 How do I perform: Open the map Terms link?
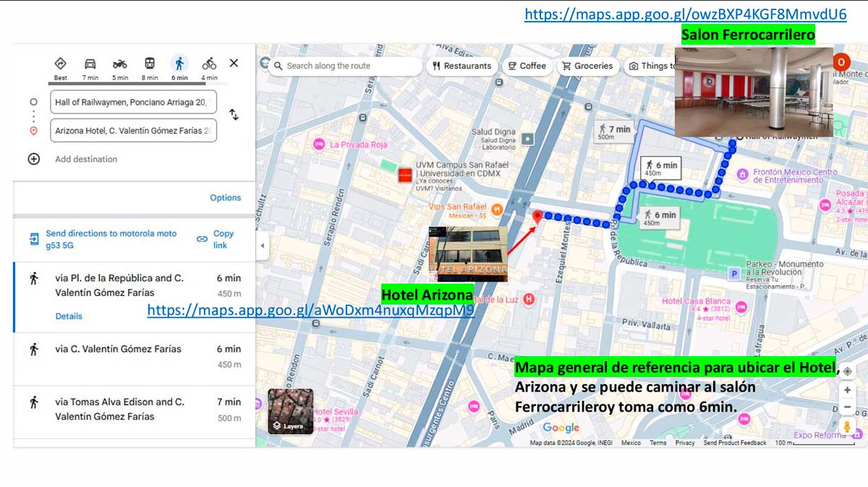[658, 443]
